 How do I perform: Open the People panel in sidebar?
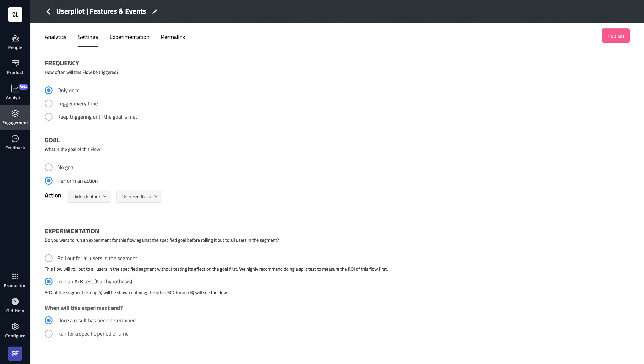(x=15, y=42)
